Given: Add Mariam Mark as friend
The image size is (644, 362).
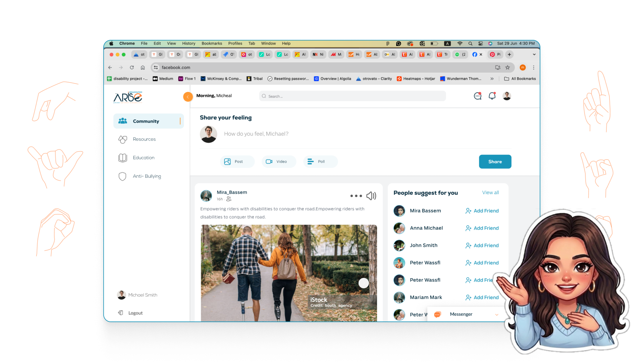Looking at the screenshot, I should pyautogui.click(x=482, y=297).
